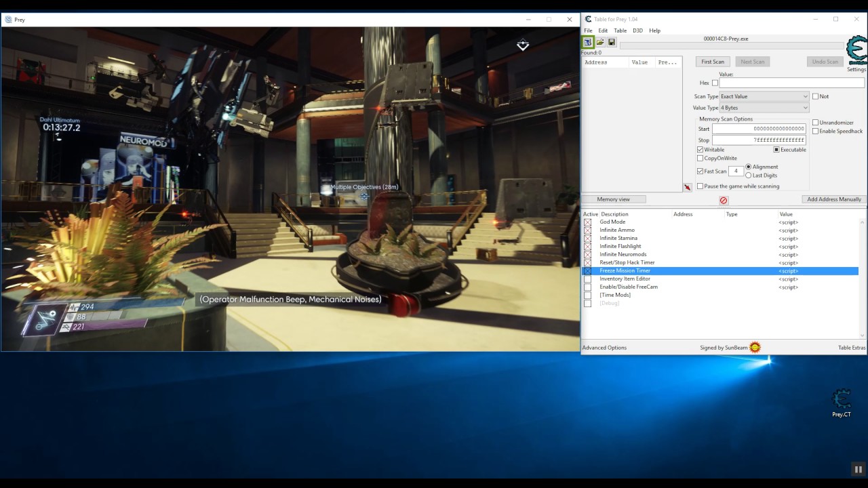
Task: Open the process list icon in Cheat Engine
Action: [588, 42]
